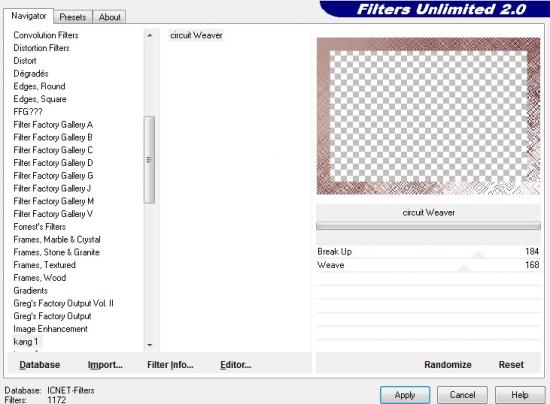The width and height of the screenshot is (550, 404).
Task: Click the Weave slider handle
Action: click(464, 268)
